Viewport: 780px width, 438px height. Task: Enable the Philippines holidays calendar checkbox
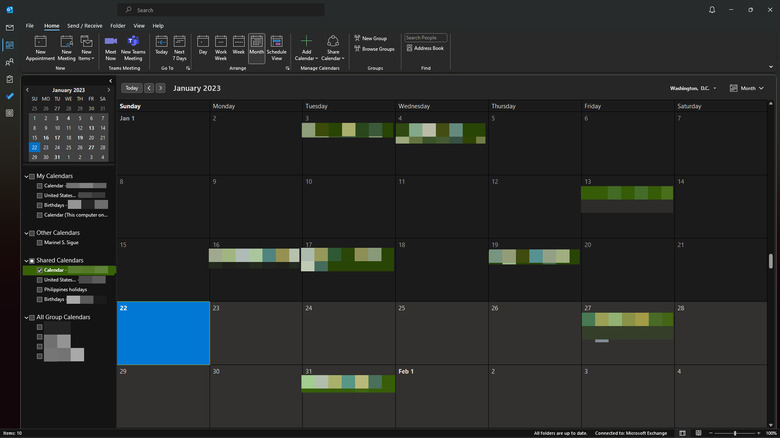click(40, 289)
